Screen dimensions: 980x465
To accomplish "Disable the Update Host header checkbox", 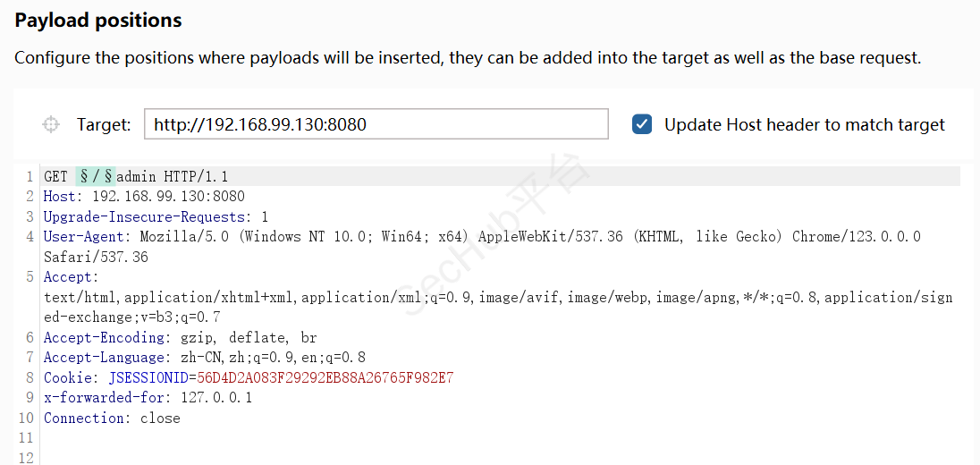I will [x=642, y=124].
